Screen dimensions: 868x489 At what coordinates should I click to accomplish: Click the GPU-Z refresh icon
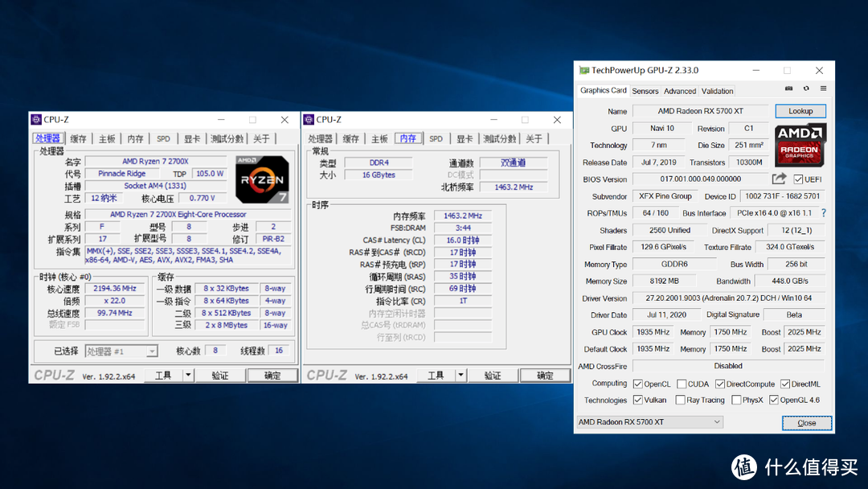[806, 88]
